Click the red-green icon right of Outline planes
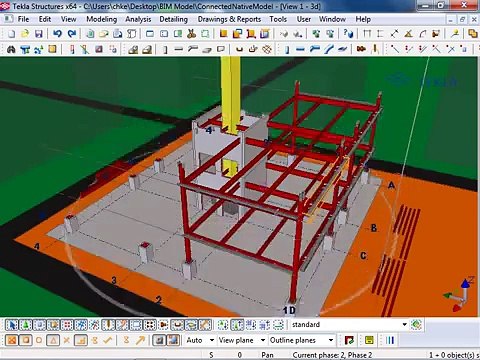Screen dimensions: 480x360 coord(349,340)
